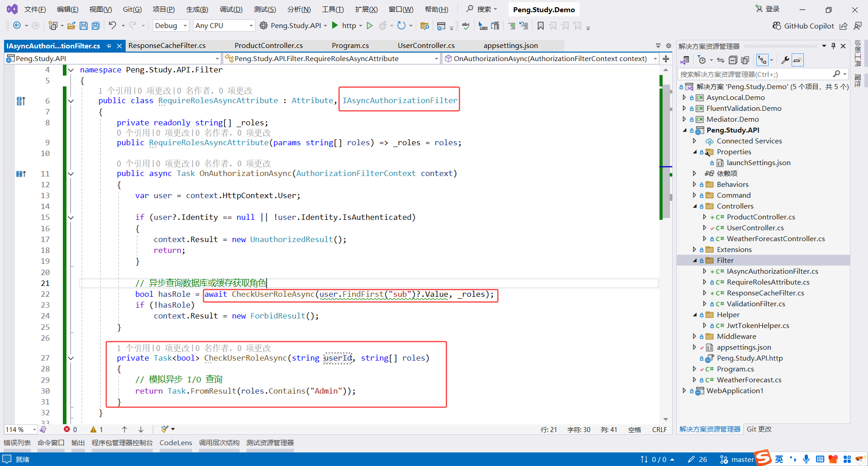Select RequireRolesAttribute.cs in Solution Explorer
Image resolution: width=868 pixels, height=466 pixels.
pyautogui.click(x=768, y=282)
